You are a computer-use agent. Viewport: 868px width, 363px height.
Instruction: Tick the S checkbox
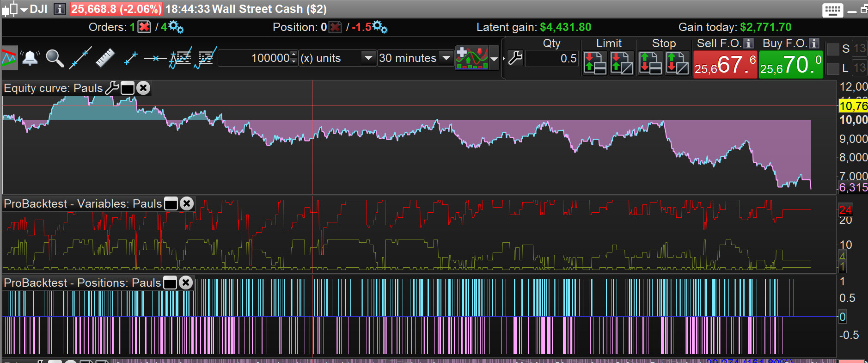[833, 49]
